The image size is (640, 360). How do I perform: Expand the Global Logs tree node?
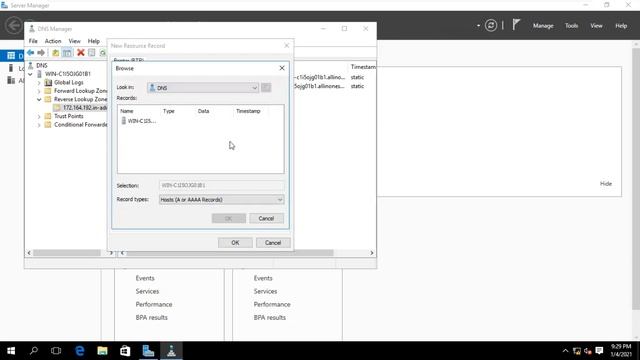pyautogui.click(x=39, y=83)
